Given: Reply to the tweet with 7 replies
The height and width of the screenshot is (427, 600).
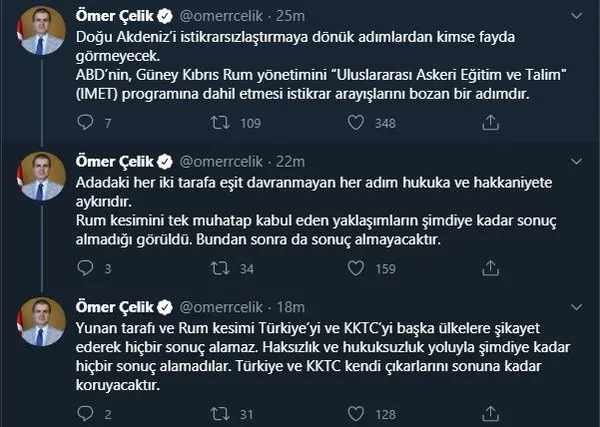Looking at the screenshot, I should tap(83, 123).
